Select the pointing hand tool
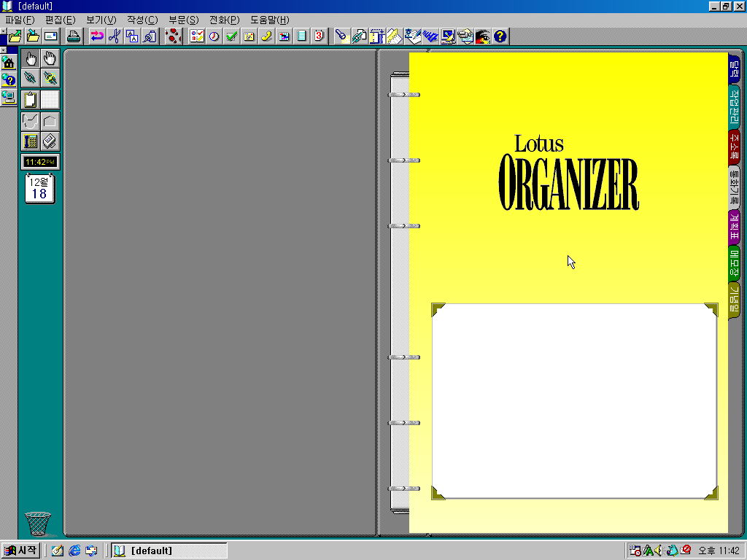Screen dimensions: 747x560 pyautogui.click(x=31, y=58)
